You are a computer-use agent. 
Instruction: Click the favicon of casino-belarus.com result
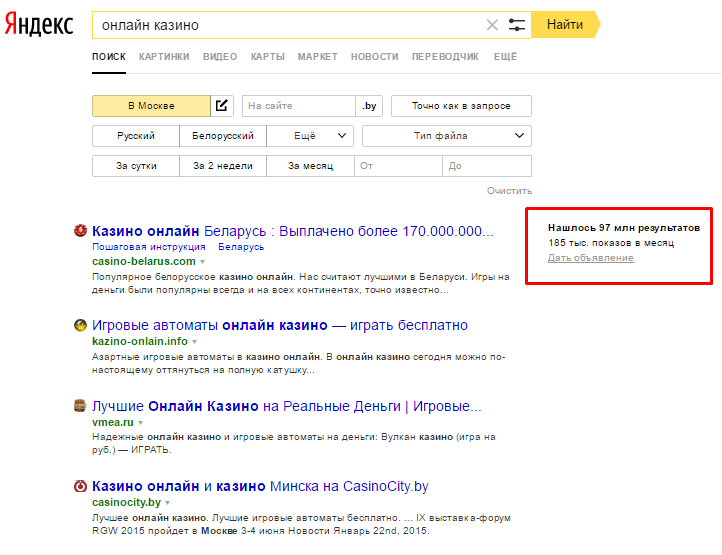[x=80, y=230]
